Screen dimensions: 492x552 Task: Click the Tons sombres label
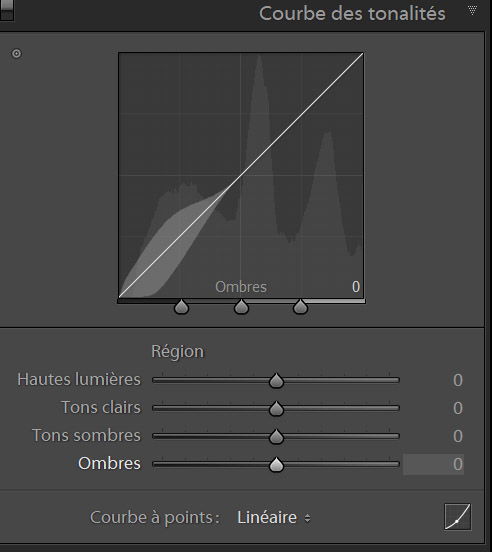pyautogui.click(x=86, y=435)
